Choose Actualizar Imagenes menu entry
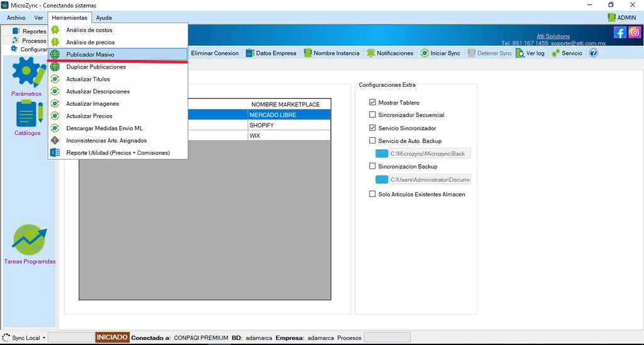Viewport: 644px width, 345px height. tap(118, 104)
